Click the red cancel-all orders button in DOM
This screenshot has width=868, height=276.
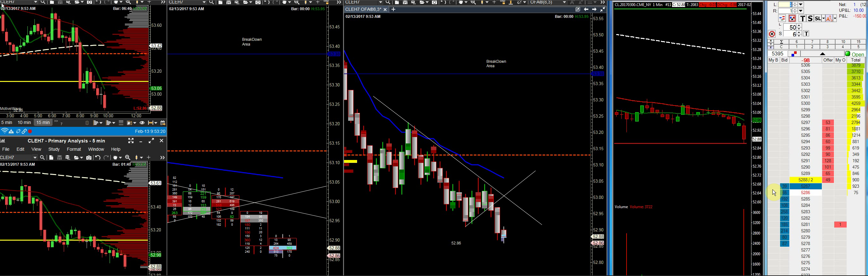point(772,34)
